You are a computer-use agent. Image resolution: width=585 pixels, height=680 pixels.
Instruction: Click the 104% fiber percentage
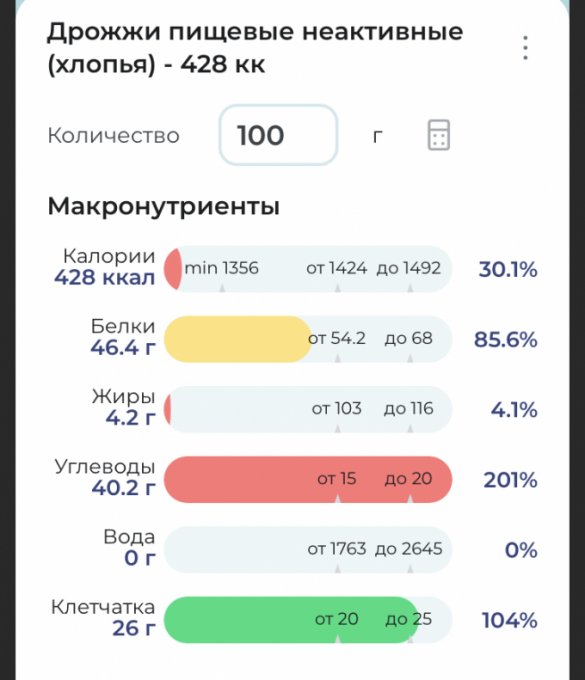(x=510, y=620)
